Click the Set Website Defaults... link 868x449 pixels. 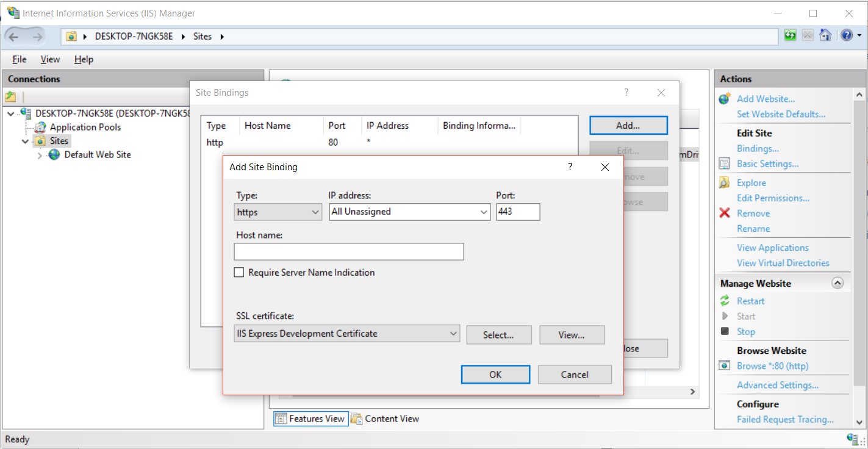coord(781,114)
